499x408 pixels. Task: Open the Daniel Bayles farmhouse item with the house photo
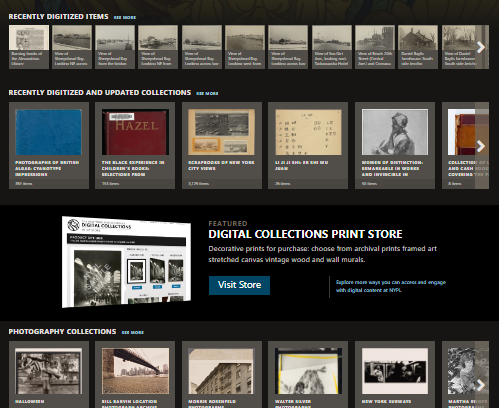tap(418, 47)
